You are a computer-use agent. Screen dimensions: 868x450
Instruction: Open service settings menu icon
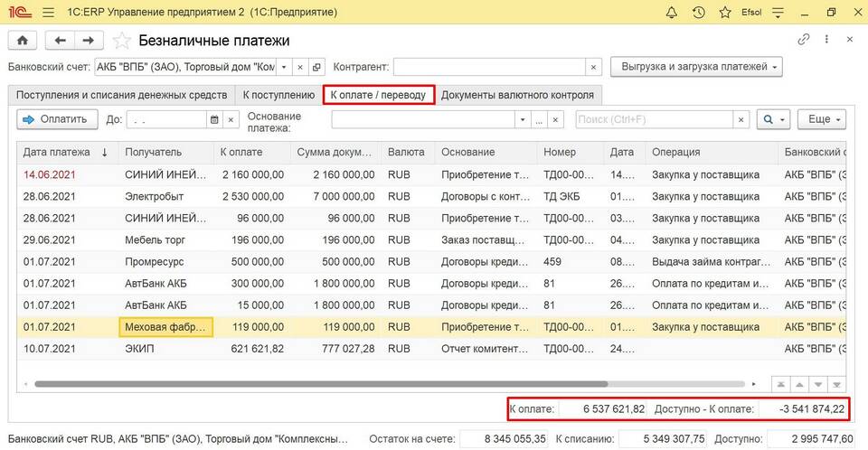click(x=778, y=12)
